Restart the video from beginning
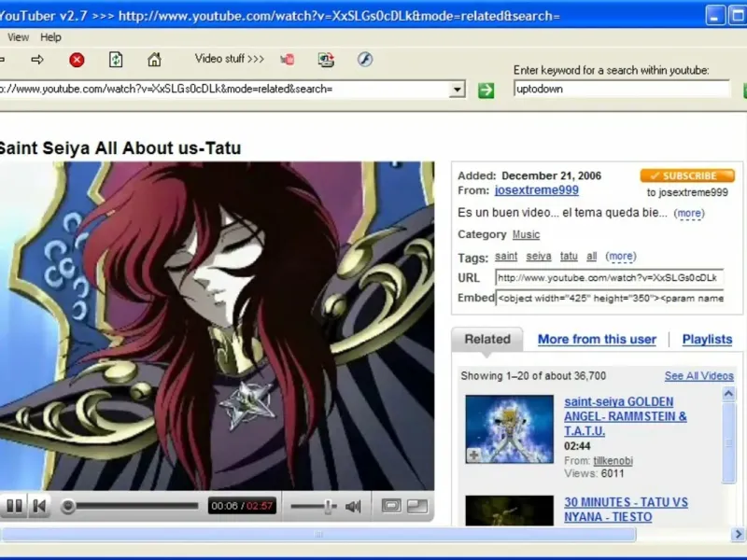 tap(39, 506)
